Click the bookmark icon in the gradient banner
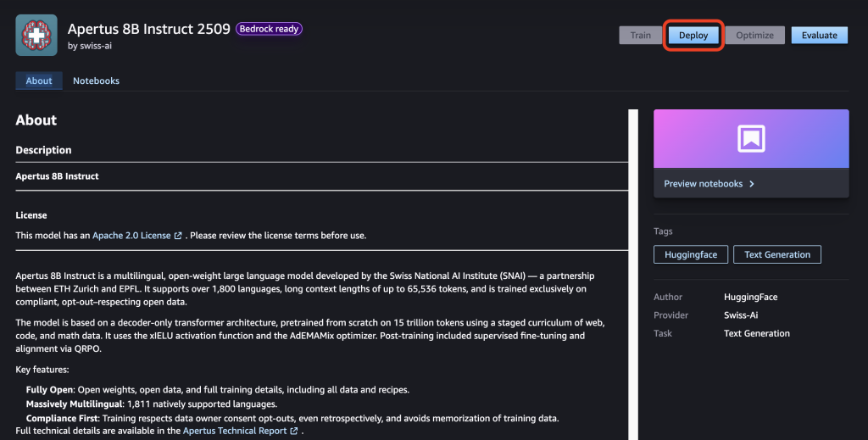This screenshot has width=868, height=440. click(751, 139)
